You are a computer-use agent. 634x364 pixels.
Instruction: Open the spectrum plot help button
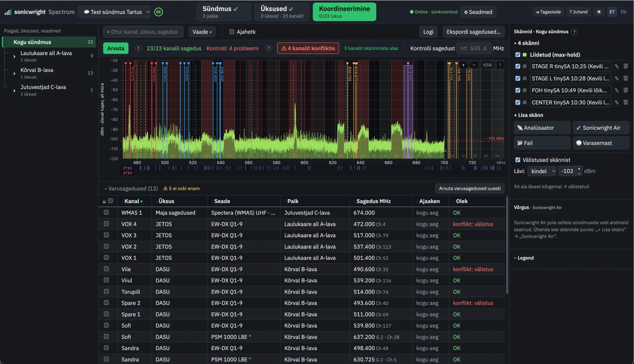[500, 65]
